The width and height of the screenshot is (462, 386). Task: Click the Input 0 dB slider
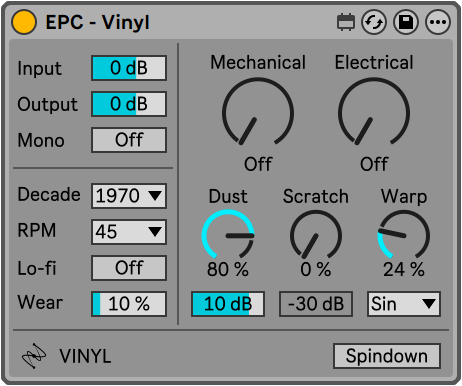click(x=129, y=68)
